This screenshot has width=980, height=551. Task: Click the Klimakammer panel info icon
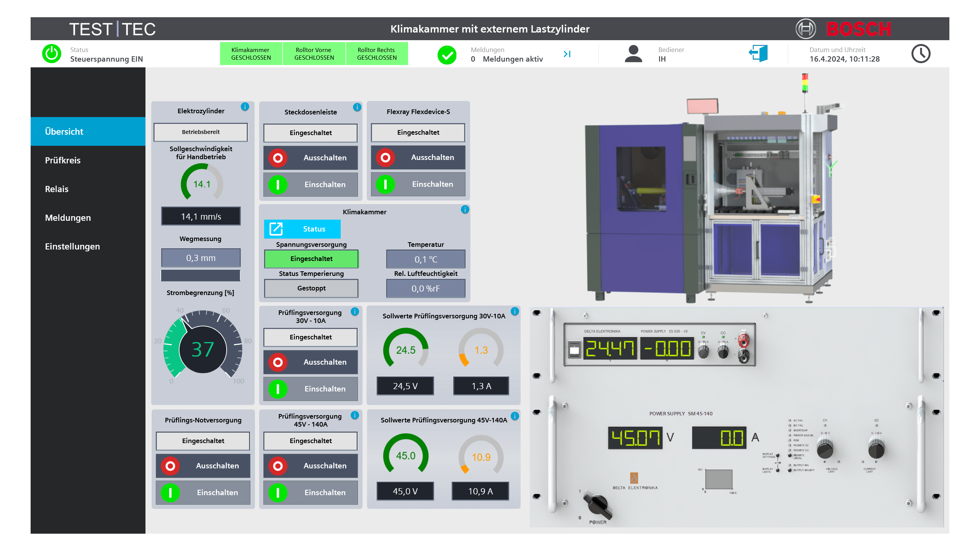point(465,210)
